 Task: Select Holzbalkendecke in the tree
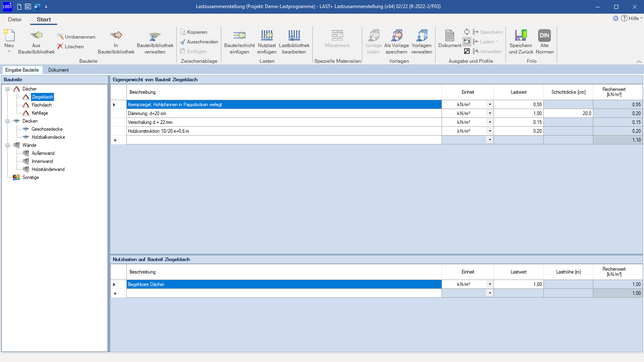coord(48,137)
